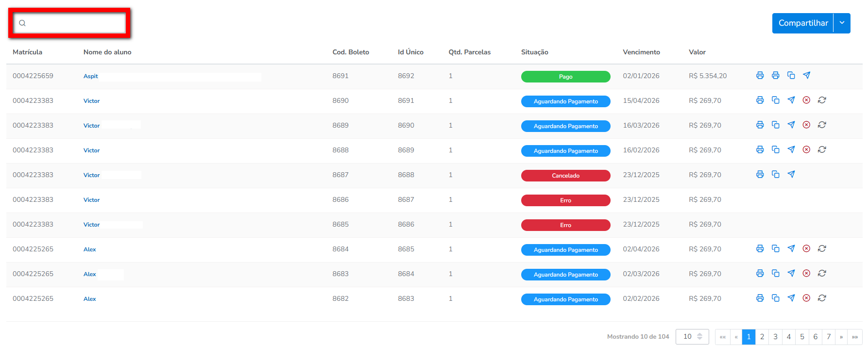
Task: Print the cancelled boleto 8687
Action: tap(760, 175)
